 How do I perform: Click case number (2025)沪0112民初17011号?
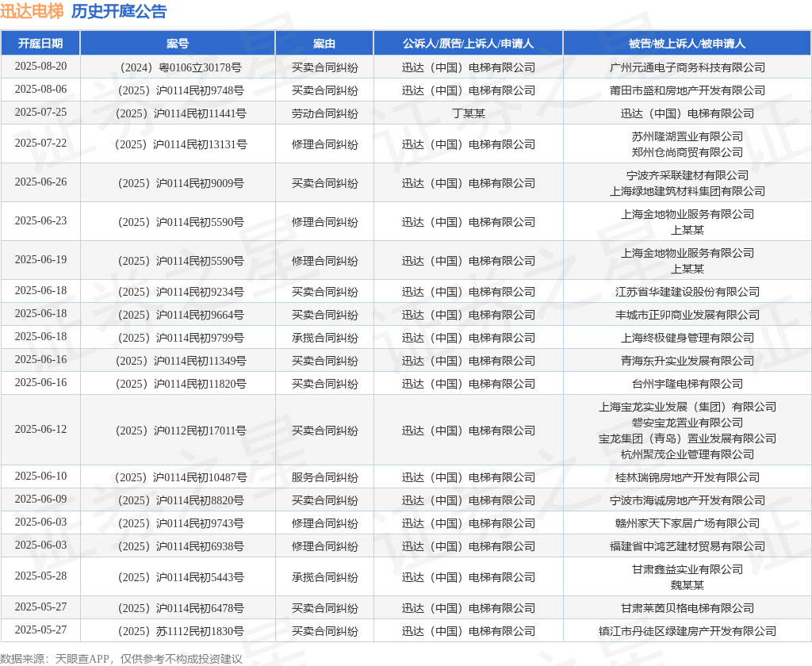[x=178, y=431]
